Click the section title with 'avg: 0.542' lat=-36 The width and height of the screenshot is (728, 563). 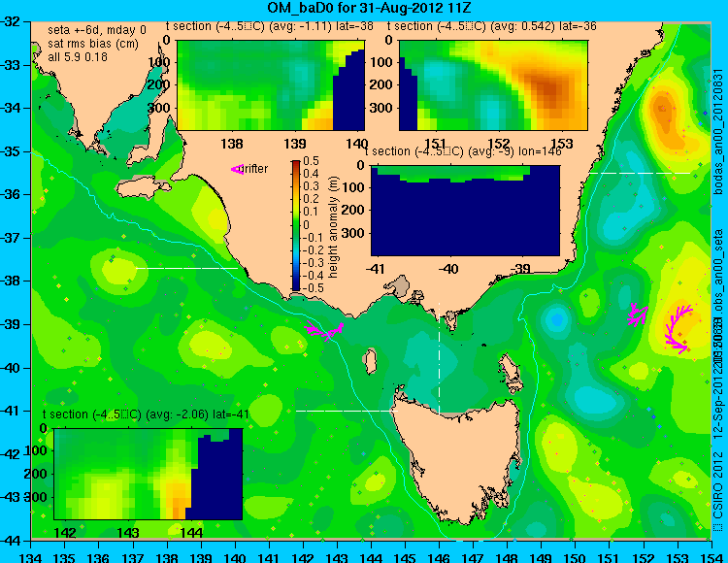coord(492,26)
